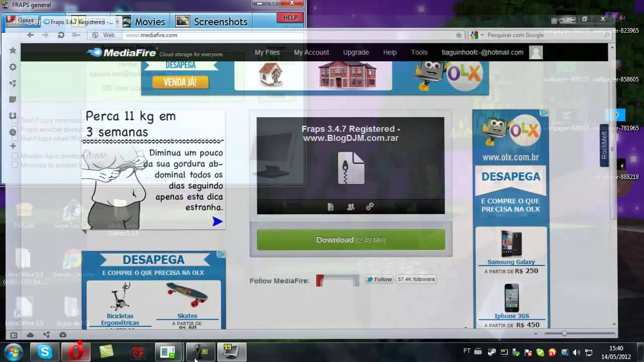Viewport: 644px width, 362px height.
Task: Open the Windows Start button
Action: pos(13,351)
